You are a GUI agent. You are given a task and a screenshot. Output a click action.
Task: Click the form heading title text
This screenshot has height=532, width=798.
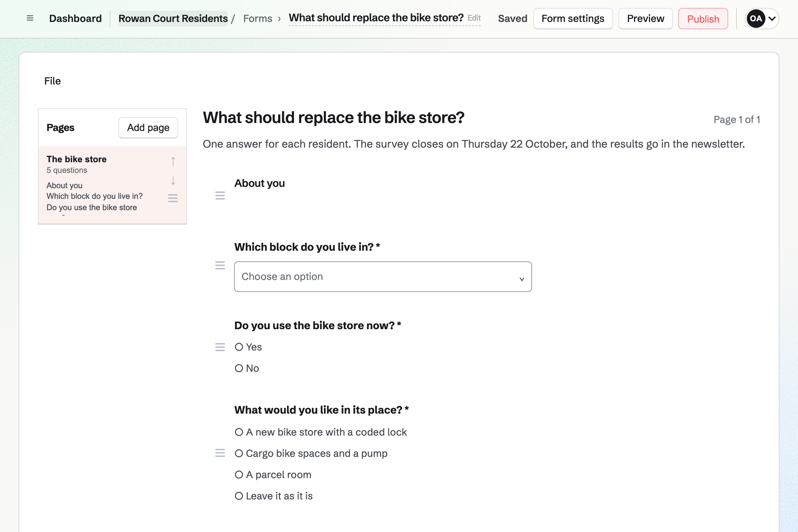coord(333,118)
